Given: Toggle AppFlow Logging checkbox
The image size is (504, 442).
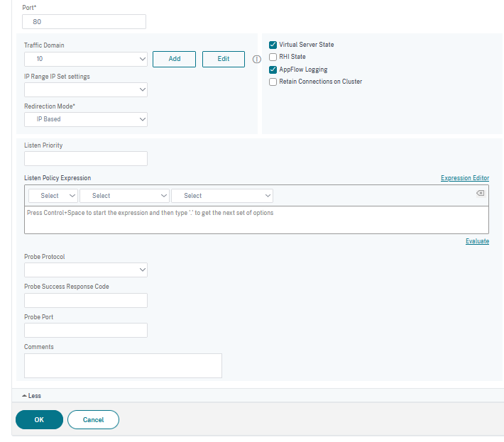Looking at the screenshot, I should pyautogui.click(x=273, y=70).
